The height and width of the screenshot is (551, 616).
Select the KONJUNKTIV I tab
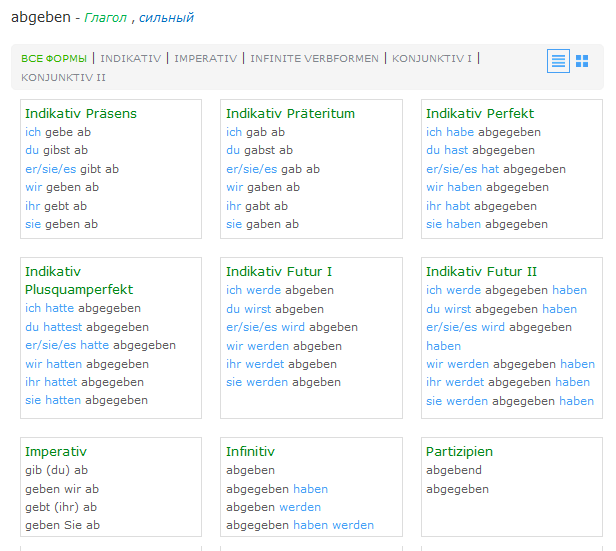[x=432, y=59]
